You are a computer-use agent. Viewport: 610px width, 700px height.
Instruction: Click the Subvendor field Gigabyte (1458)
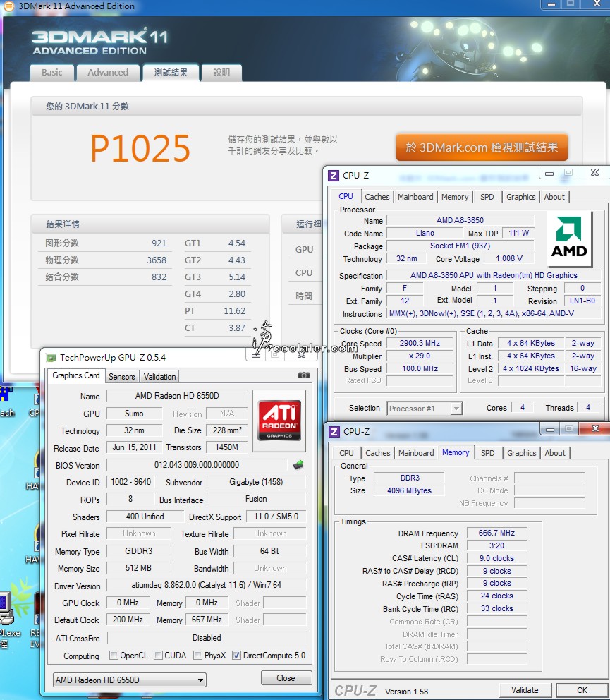tap(256, 482)
